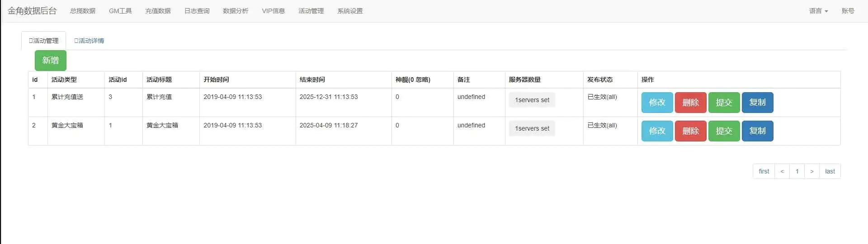Click 复制 for 黄金大宝箱 row

[758, 131]
